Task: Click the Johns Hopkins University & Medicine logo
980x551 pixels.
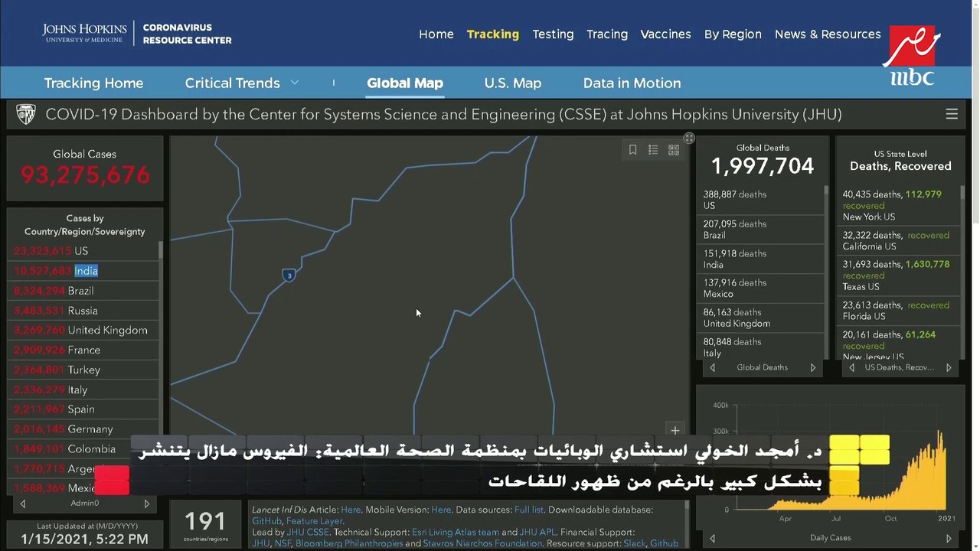Action: (x=84, y=34)
